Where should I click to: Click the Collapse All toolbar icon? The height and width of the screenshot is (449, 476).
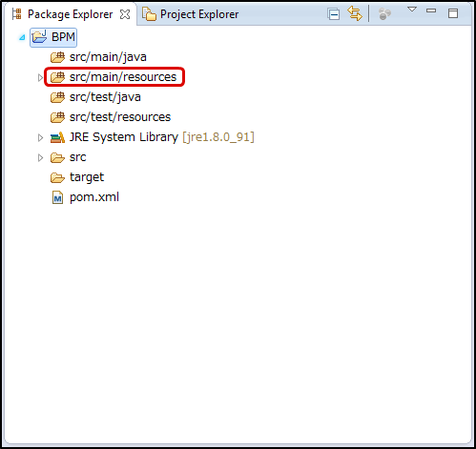click(334, 14)
